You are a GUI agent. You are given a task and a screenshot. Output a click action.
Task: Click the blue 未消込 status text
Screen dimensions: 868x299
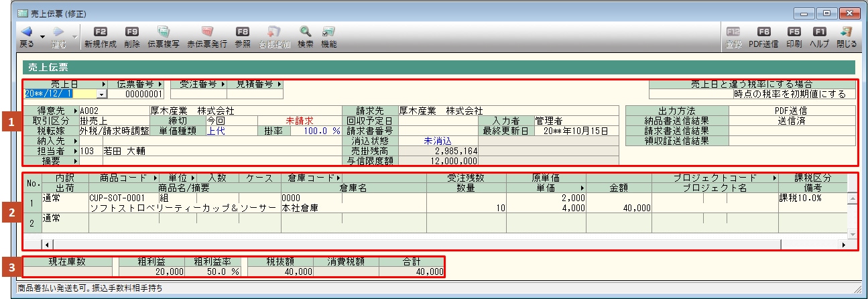click(438, 141)
